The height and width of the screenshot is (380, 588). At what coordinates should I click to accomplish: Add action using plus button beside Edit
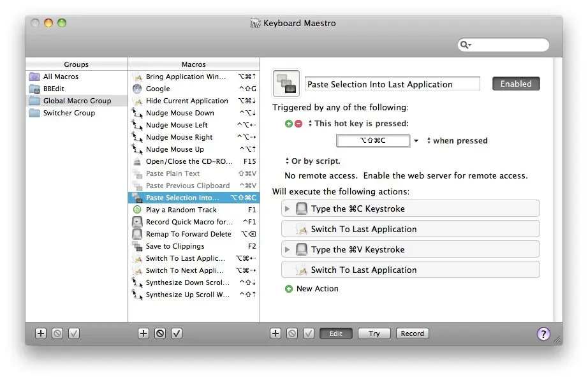point(276,333)
